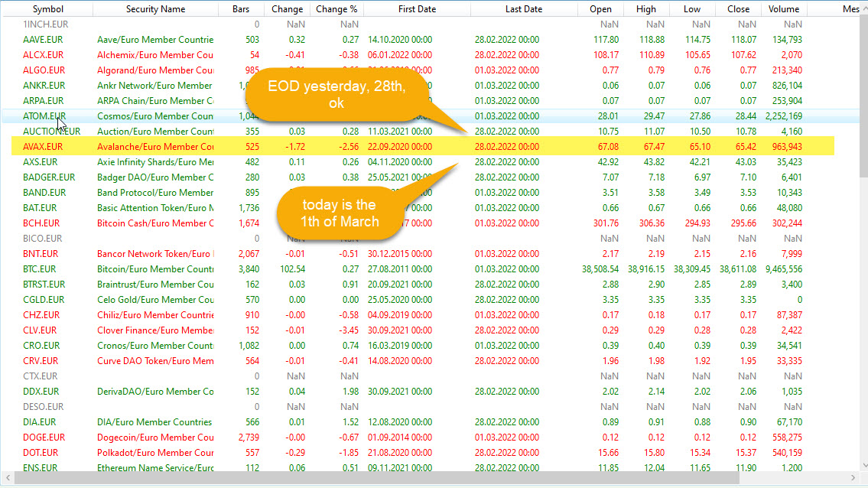The width and height of the screenshot is (868, 488).
Task: Select the BTC.EUR symbol row
Action: point(40,269)
